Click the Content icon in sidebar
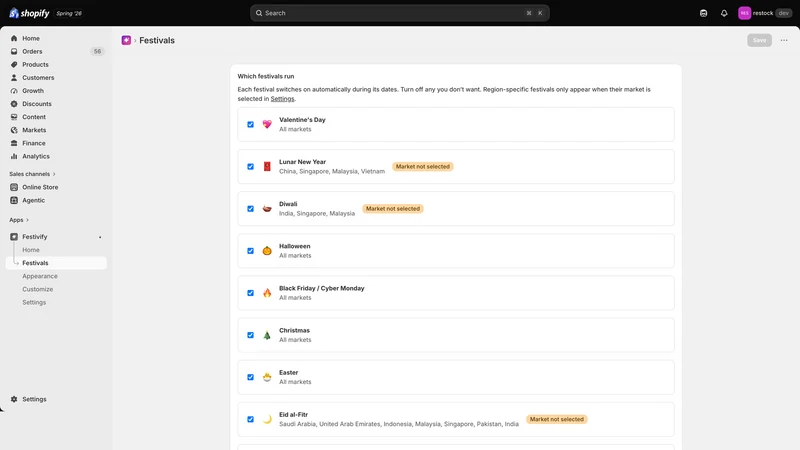800x450 pixels. [14, 117]
